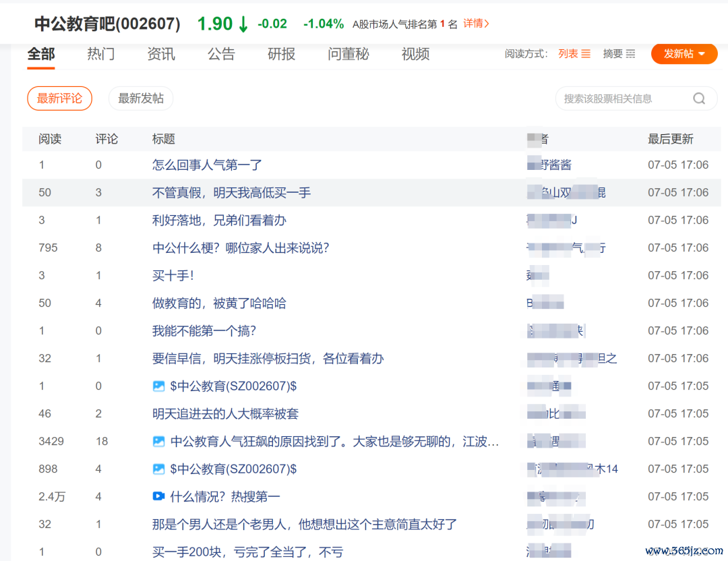Select 最新发帖 sort filter
This screenshot has width=728, height=561.
point(141,98)
